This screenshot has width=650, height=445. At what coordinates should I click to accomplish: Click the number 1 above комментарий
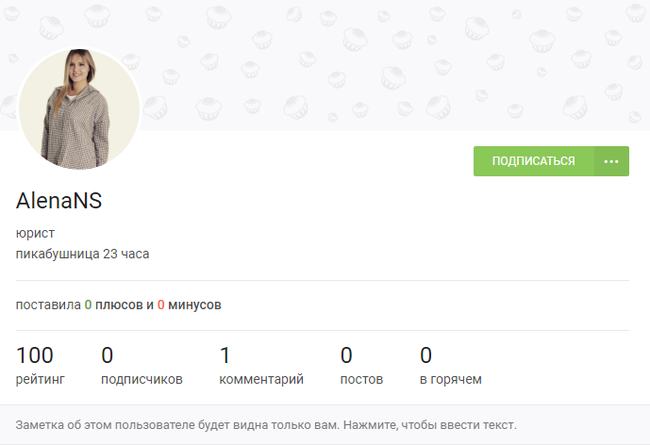point(225,355)
